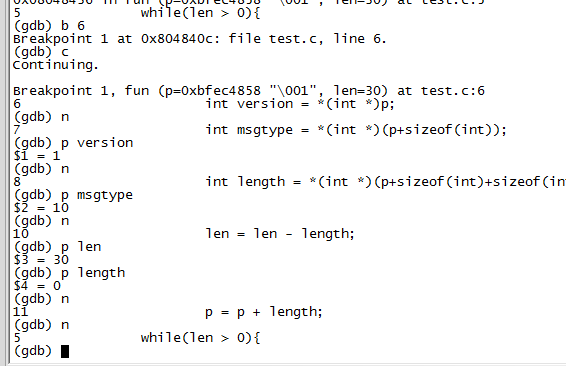Click the 'Continuing.' output text
The width and height of the screenshot is (566, 366).
[56, 65]
